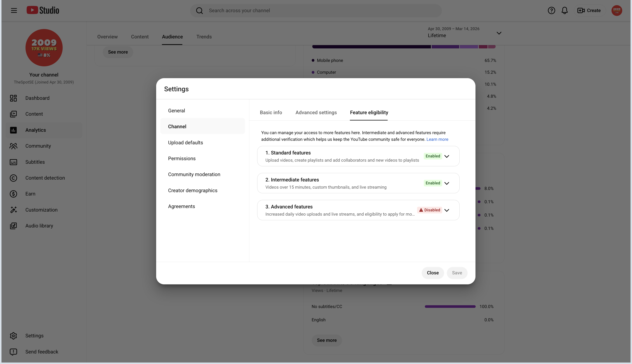
Task: Select Upload defaults in Settings menu
Action: (x=203, y=142)
